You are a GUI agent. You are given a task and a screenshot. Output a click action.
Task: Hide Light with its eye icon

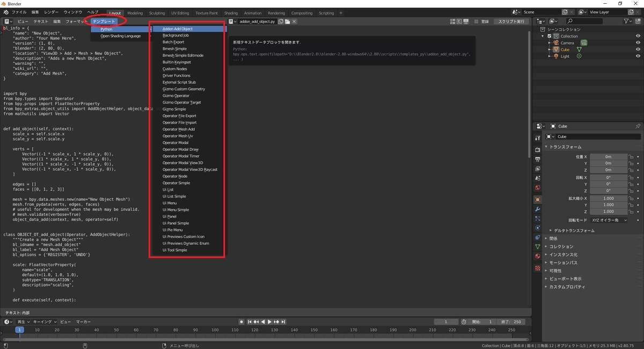coord(638,56)
